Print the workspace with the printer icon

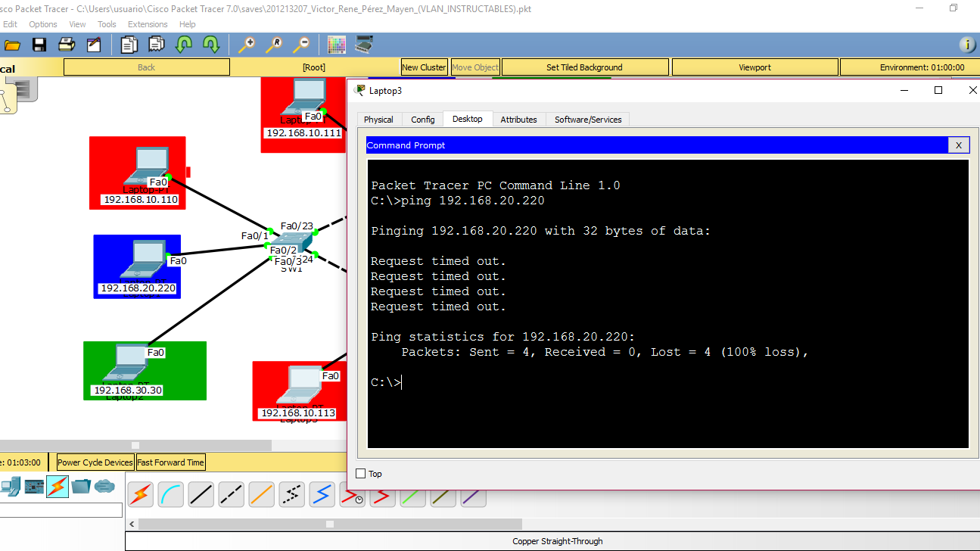[x=67, y=45]
